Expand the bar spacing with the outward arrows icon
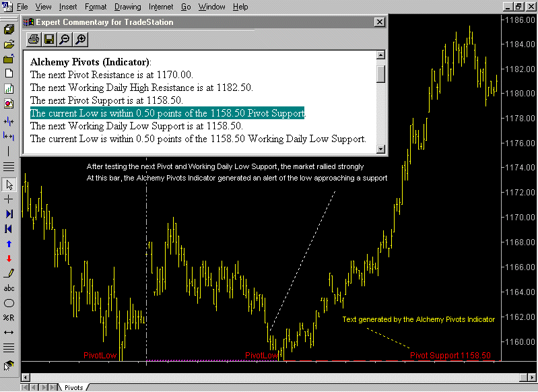Image resolution: width=538 pixels, height=392 pixels. pos(9,136)
